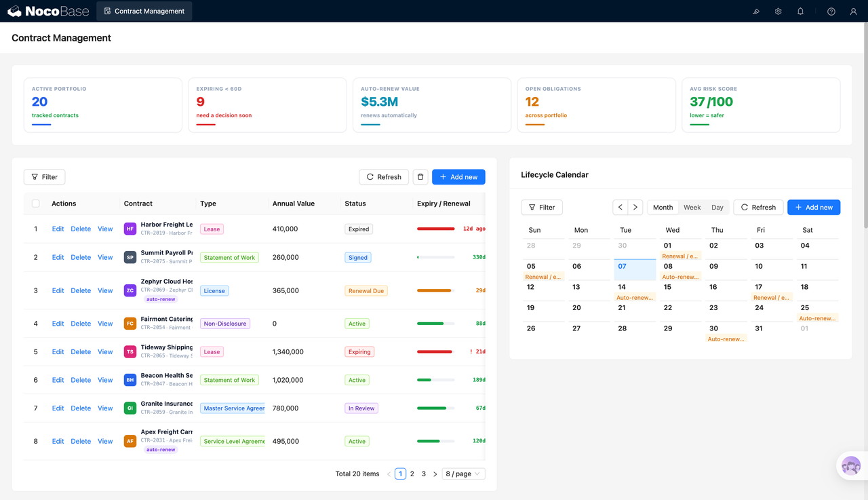This screenshot has height=500, width=868.
Task: Refresh the contracts table
Action: [x=384, y=177]
